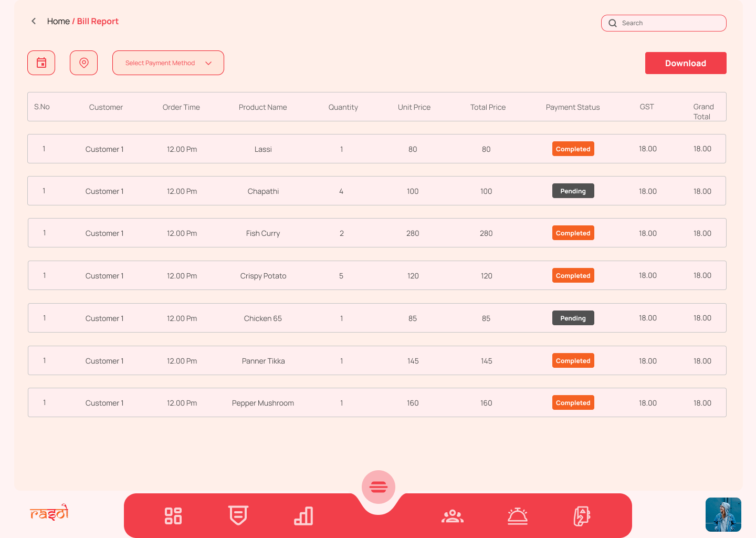The image size is (756, 538).
Task: Expand the Select Payment Method dropdown
Action: point(160,63)
